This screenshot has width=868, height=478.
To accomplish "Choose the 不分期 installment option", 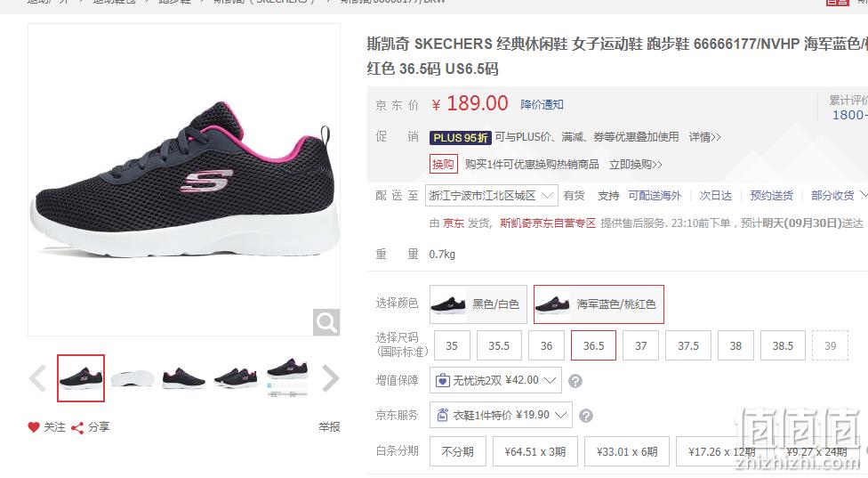I will coord(458,451).
